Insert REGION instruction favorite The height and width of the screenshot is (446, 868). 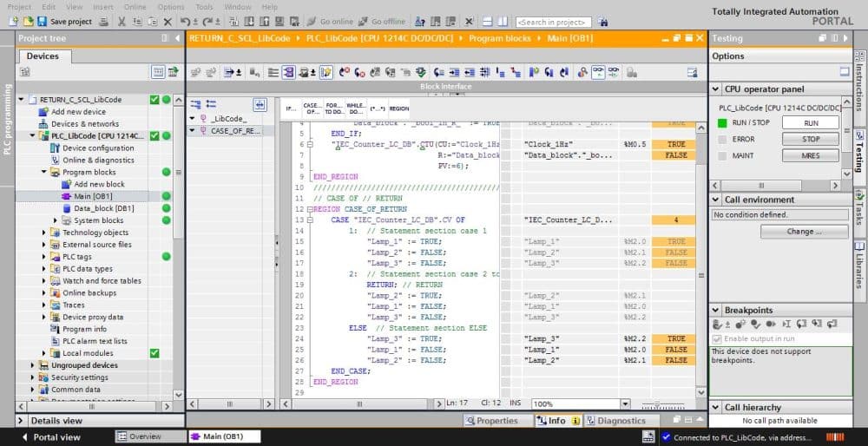tap(399, 108)
